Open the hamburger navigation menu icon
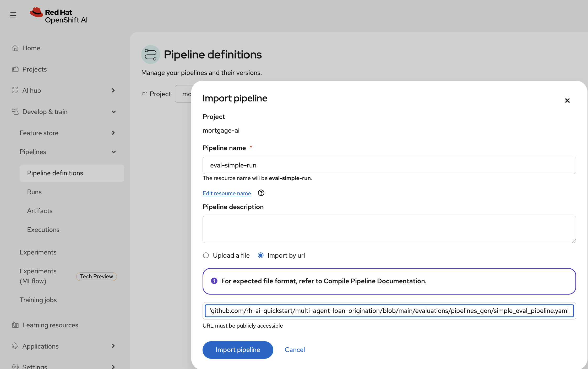The height and width of the screenshot is (369, 588). [13, 15]
